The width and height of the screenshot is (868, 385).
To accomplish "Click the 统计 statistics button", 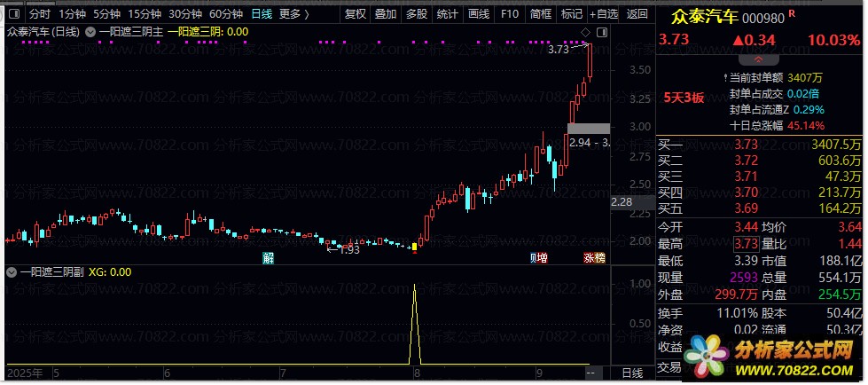I will (447, 14).
